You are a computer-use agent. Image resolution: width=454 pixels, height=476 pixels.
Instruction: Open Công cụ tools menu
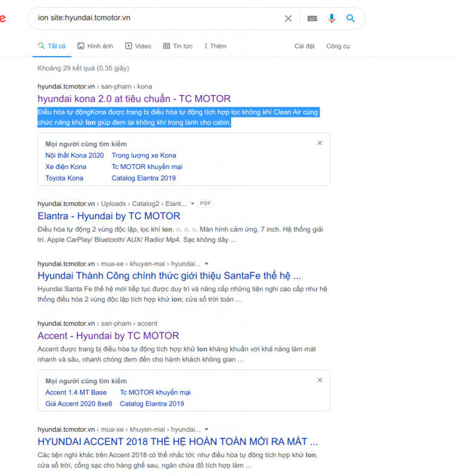coord(338,46)
